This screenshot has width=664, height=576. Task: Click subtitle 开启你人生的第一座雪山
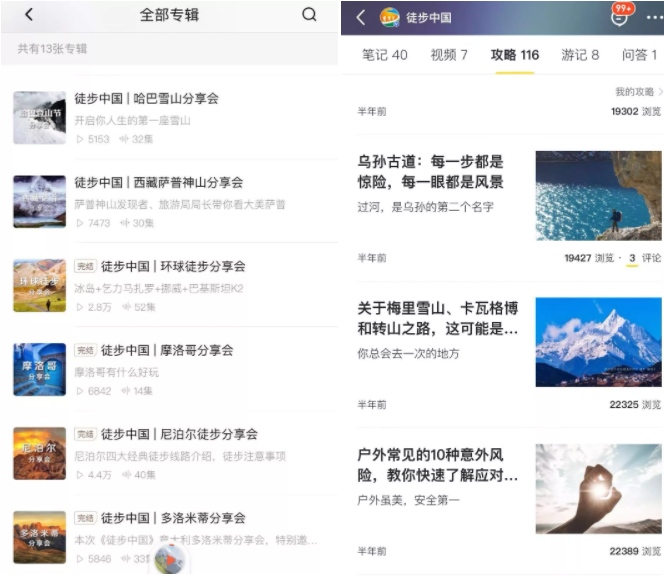click(133, 120)
